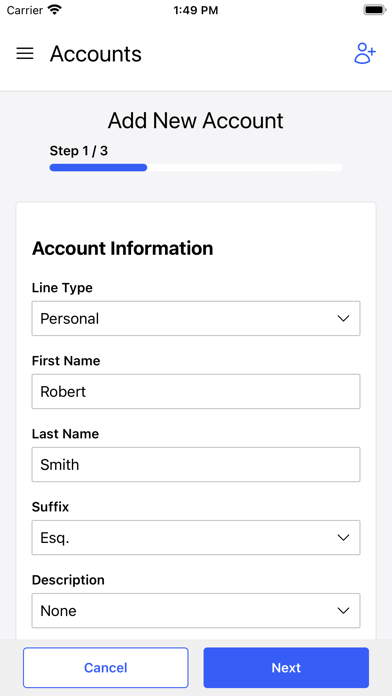The height and width of the screenshot is (696, 392).
Task: Tap the battery indicator icon
Action: pos(375,10)
